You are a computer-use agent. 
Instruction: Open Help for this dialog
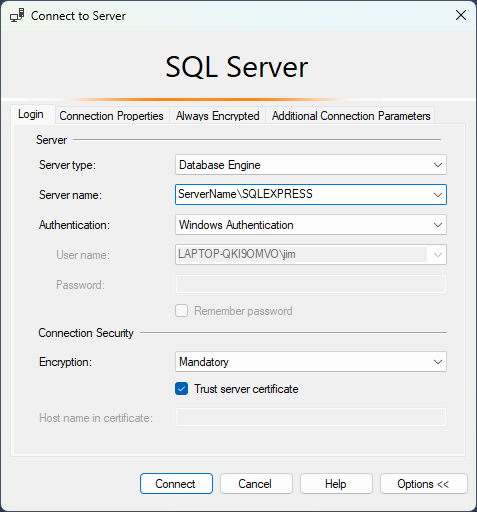[x=336, y=484]
